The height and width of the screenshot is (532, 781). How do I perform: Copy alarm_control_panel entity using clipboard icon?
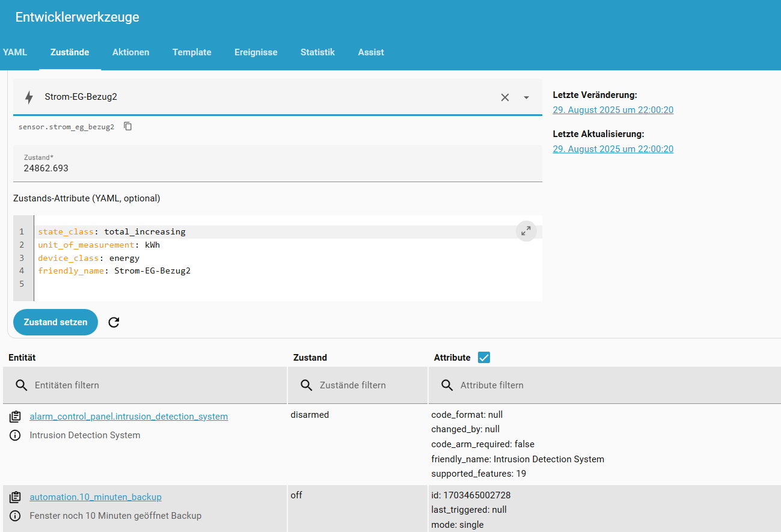(x=16, y=417)
